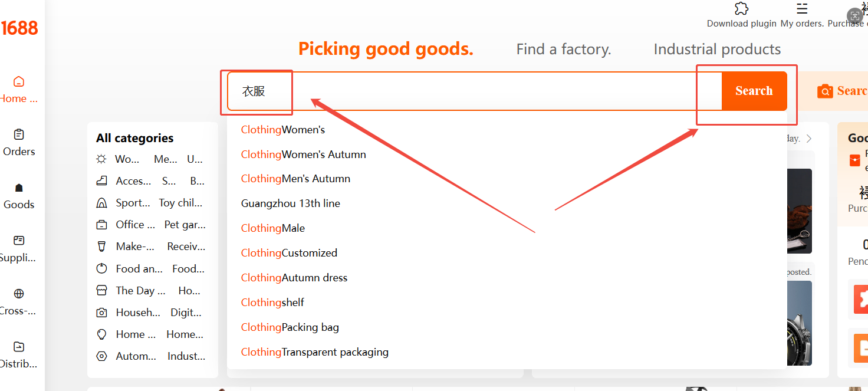Screen dimensions: 868x391
Task: Open Office category link
Action: pos(135,225)
